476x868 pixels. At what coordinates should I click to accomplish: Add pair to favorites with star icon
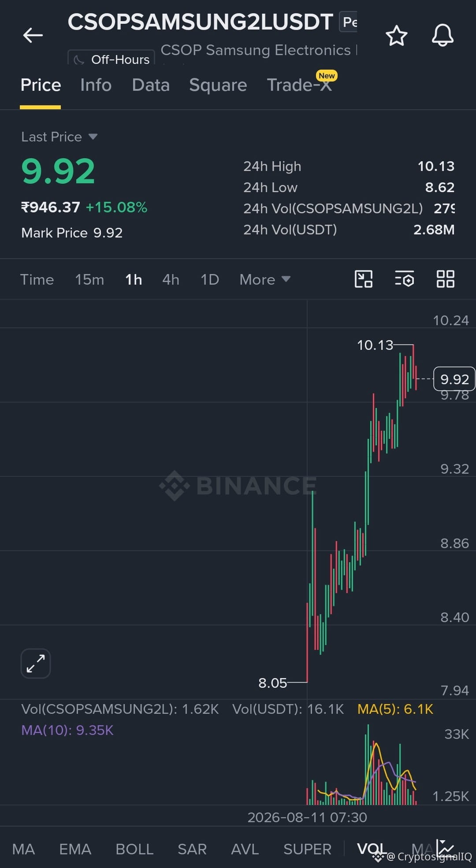396,36
